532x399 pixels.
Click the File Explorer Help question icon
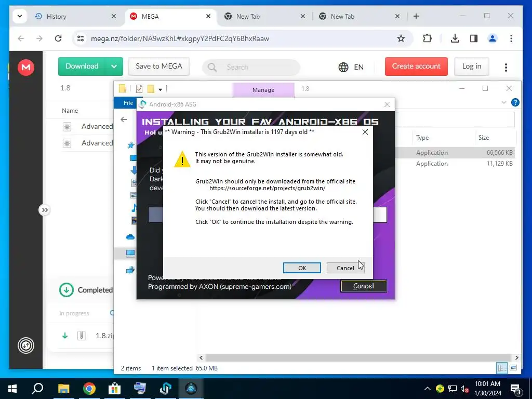pos(515,102)
